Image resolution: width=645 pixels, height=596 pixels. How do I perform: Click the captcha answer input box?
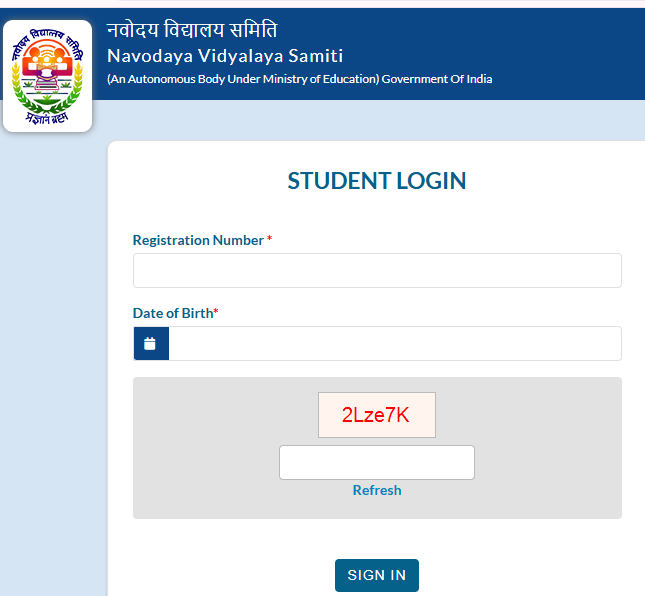376,463
